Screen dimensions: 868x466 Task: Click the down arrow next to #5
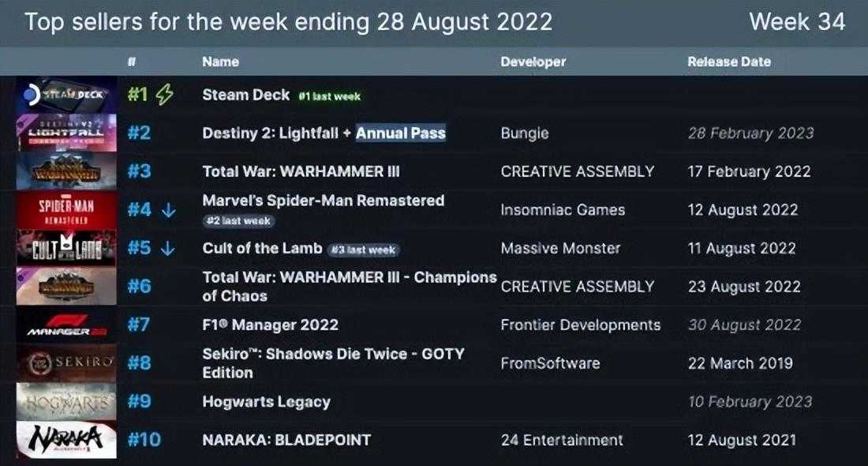[x=167, y=248]
